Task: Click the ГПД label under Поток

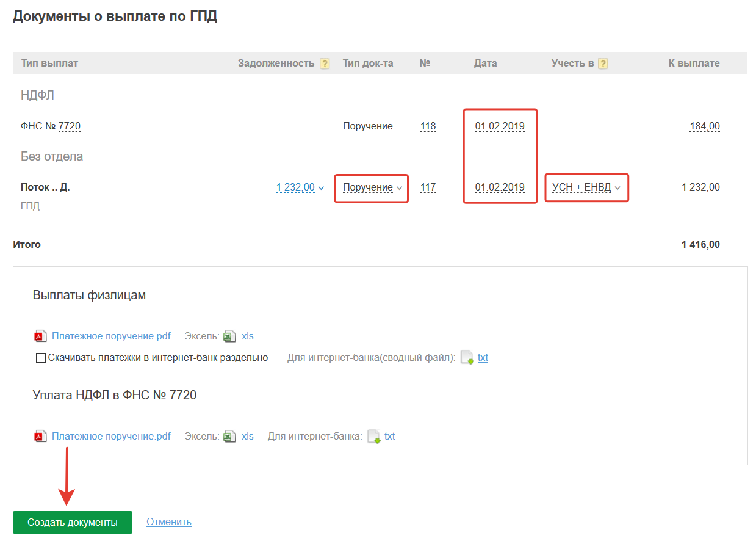Action: point(31,206)
